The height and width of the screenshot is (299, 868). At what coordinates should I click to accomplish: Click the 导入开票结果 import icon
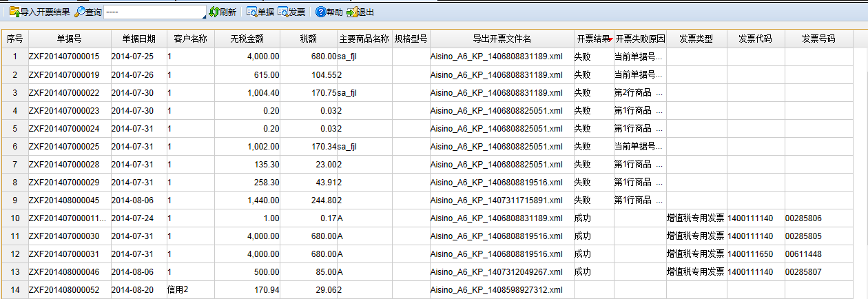coord(14,12)
